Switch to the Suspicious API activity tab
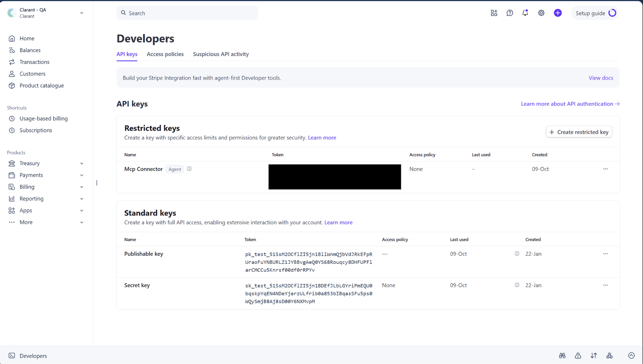The height and width of the screenshot is (364, 643). (221, 54)
